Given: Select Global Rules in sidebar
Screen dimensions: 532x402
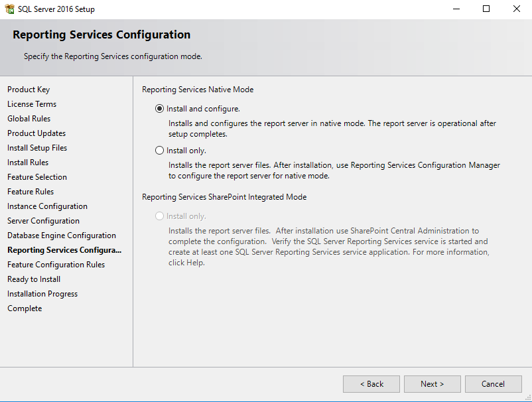Looking at the screenshot, I should (29, 119).
